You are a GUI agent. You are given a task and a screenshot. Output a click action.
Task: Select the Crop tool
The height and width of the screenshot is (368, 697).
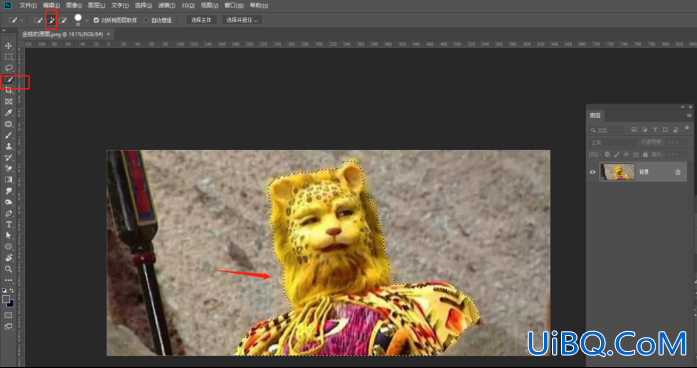point(8,91)
